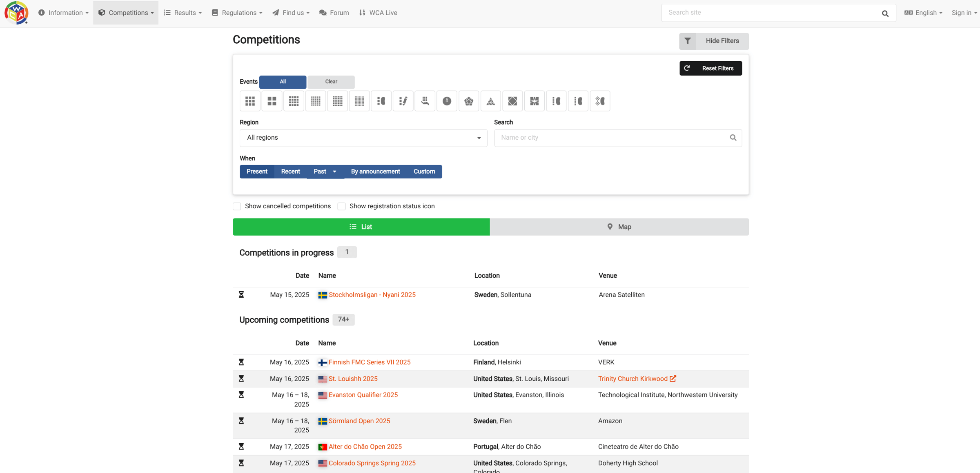Screen dimensions: 980x473
Task: Select the 3x3x3 Cube event icon
Action: [x=250, y=101]
